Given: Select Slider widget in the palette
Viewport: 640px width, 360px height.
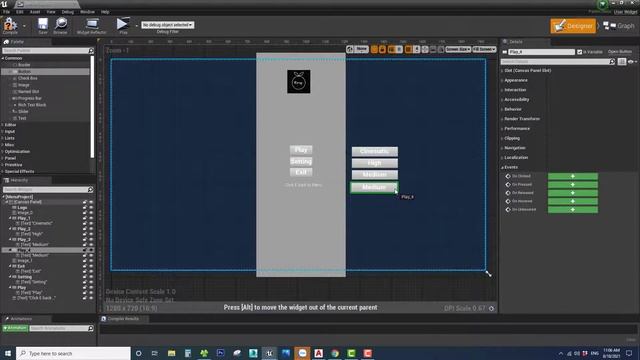Looking at the screenshot, I should [23, 111].
